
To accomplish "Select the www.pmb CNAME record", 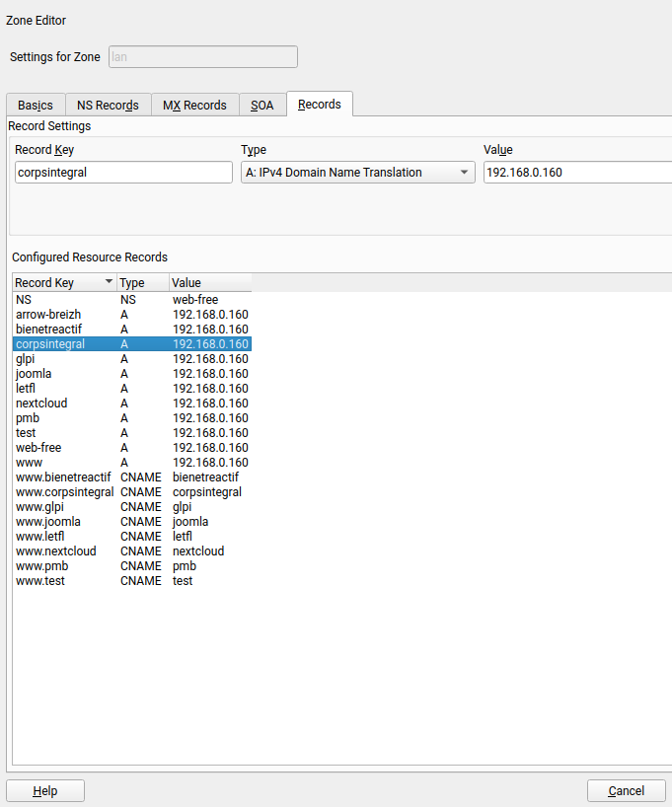I will (x=132, y=566).
